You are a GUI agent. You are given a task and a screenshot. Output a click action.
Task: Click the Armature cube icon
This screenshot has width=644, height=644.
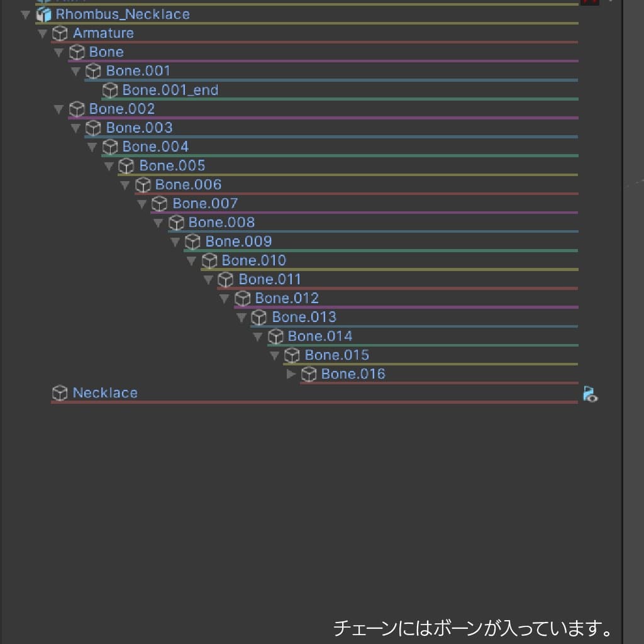tap(60, 33)
